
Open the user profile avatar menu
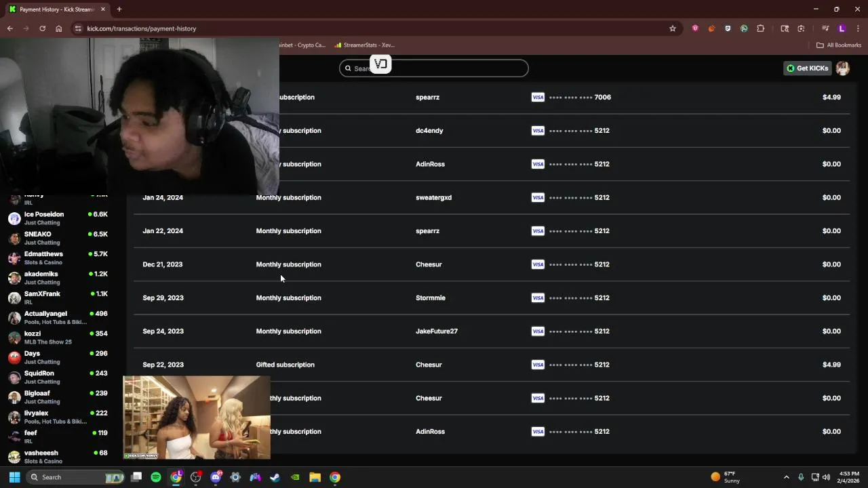tap(843, 68)
